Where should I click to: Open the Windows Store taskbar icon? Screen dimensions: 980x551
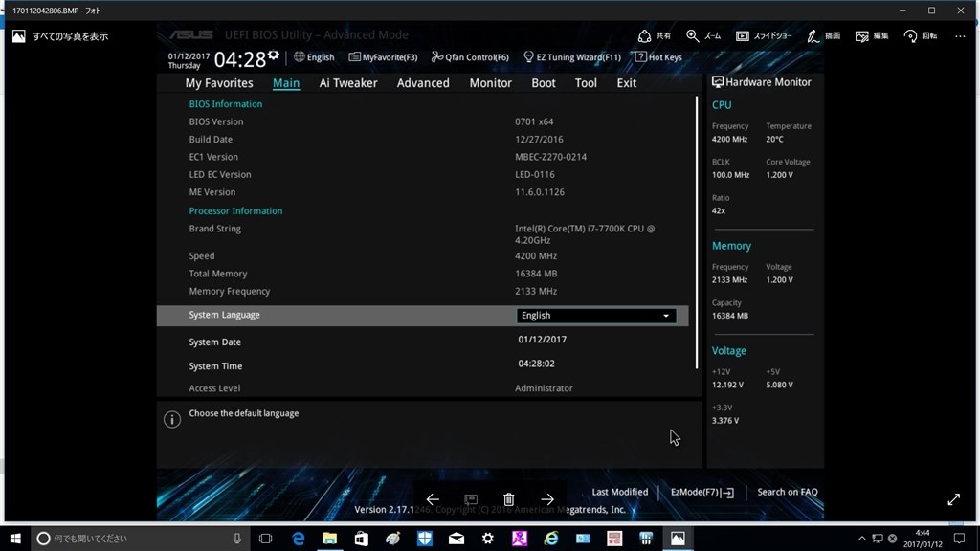(361, 539)
